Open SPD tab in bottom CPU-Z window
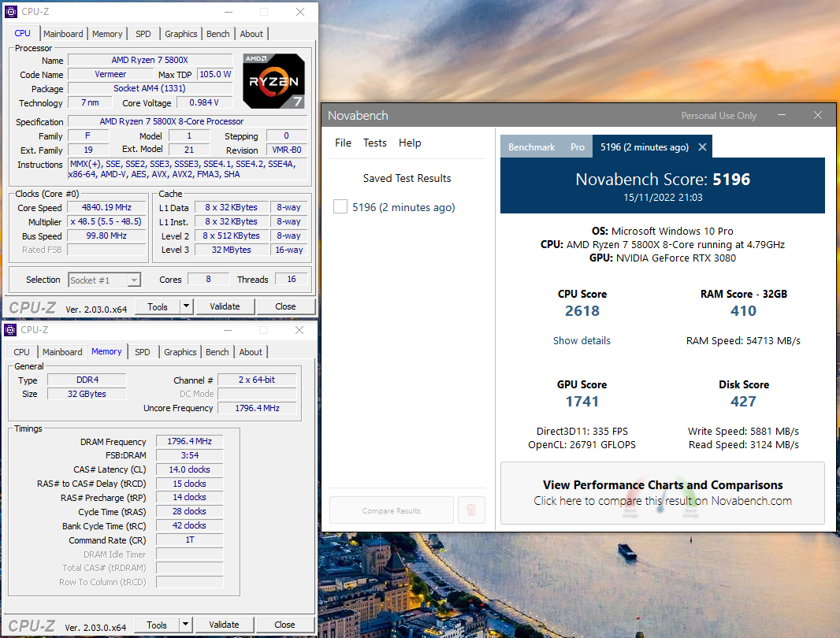 click(143, 352)
